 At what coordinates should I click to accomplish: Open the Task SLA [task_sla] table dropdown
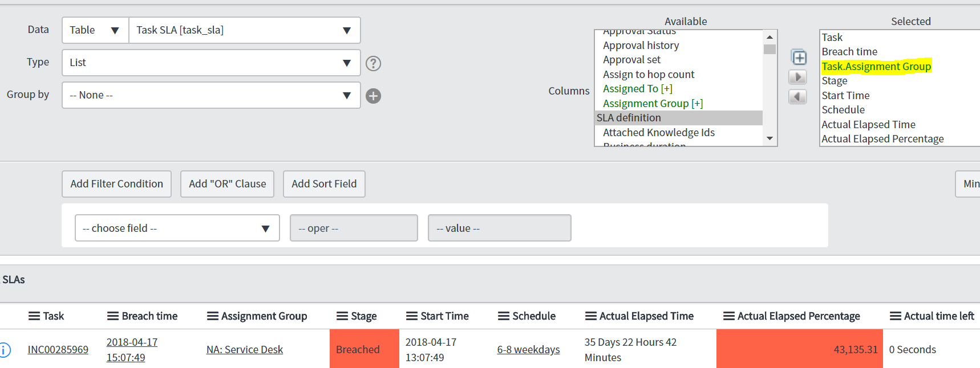coord(245,30)
